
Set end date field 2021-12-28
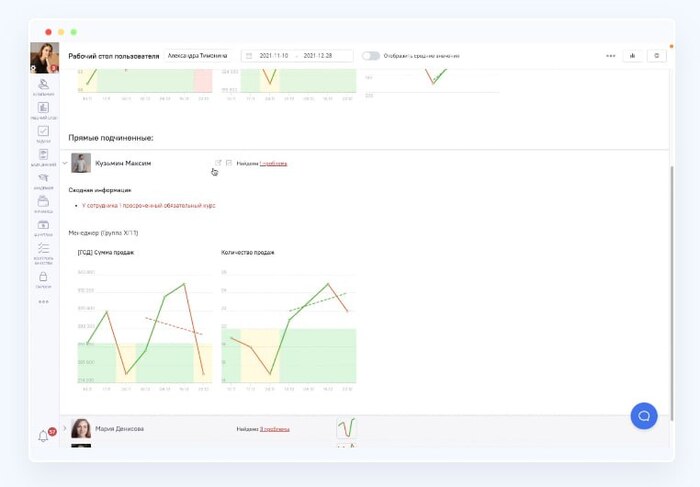(x=318, y=56)
